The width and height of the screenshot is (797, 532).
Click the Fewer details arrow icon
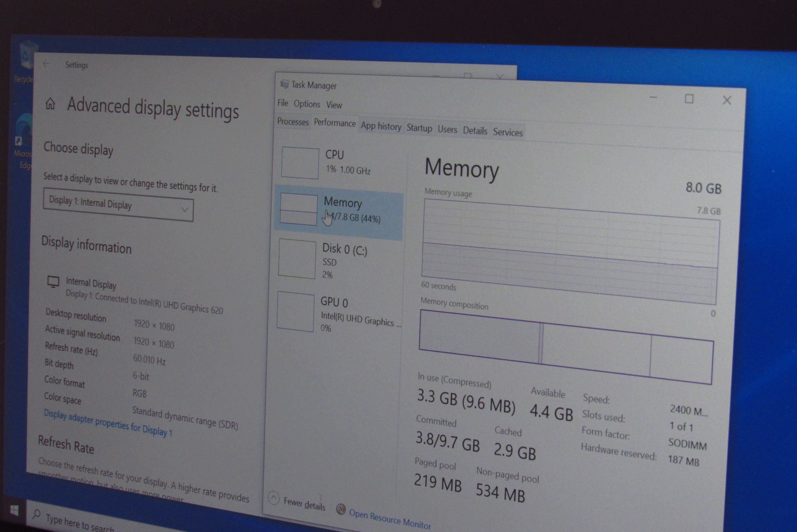click(x=274, y=498)
